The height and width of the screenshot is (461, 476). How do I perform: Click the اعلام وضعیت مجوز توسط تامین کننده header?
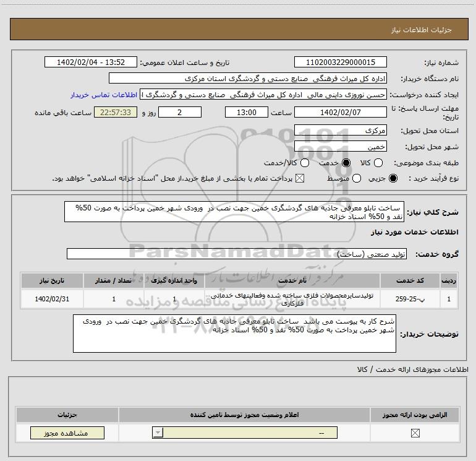point(244,415)
